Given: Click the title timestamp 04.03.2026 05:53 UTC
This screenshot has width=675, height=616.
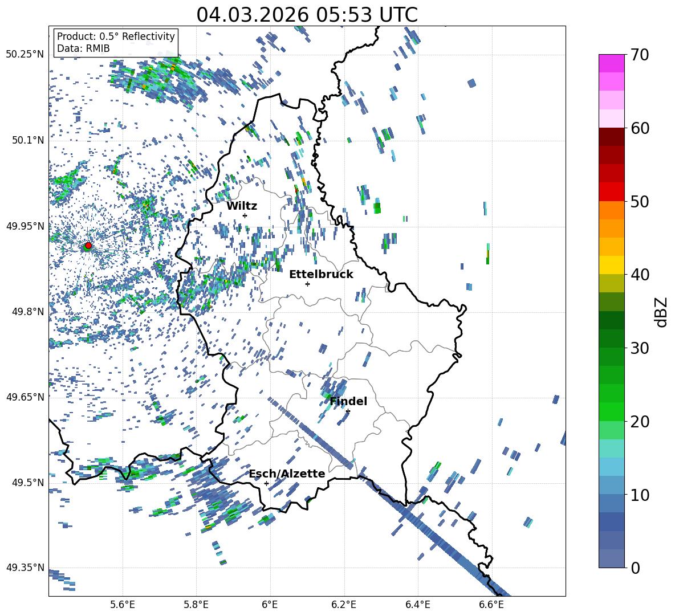Looking at the screenshot, I should tap(307, 15).
